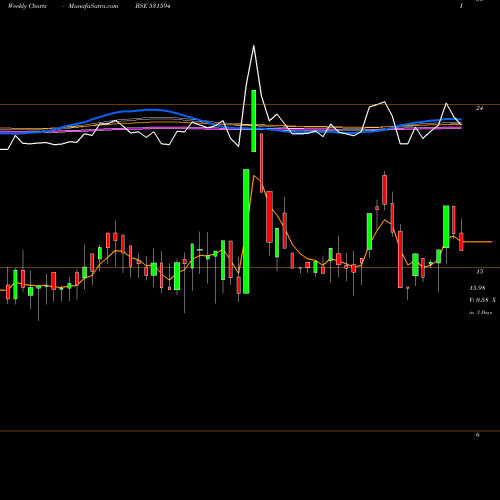Screen dimensions: 500x500
Task: Click the green bar in the indicator panel
Action: [x=254, y=121]
